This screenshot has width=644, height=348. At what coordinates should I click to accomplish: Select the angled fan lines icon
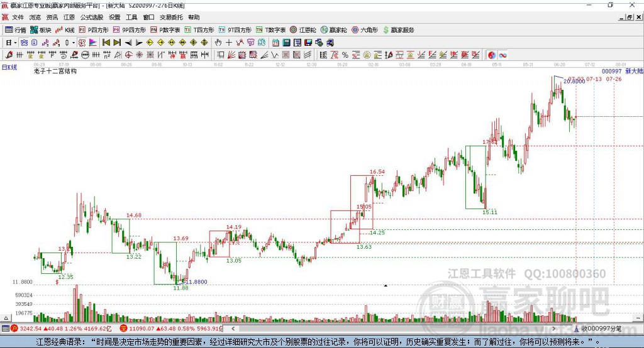[264, 55]
